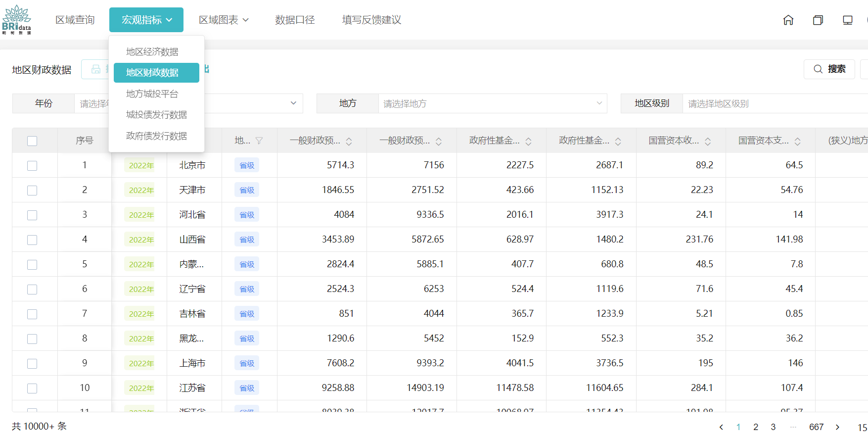Sort by second 一般财政预... column
868x437 pixels.
coord(439,141)
